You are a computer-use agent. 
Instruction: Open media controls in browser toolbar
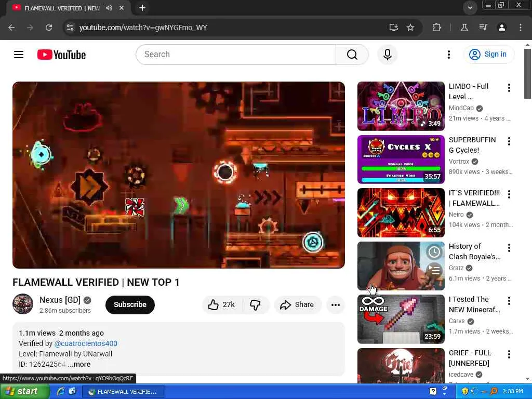[x=483, y=28]
